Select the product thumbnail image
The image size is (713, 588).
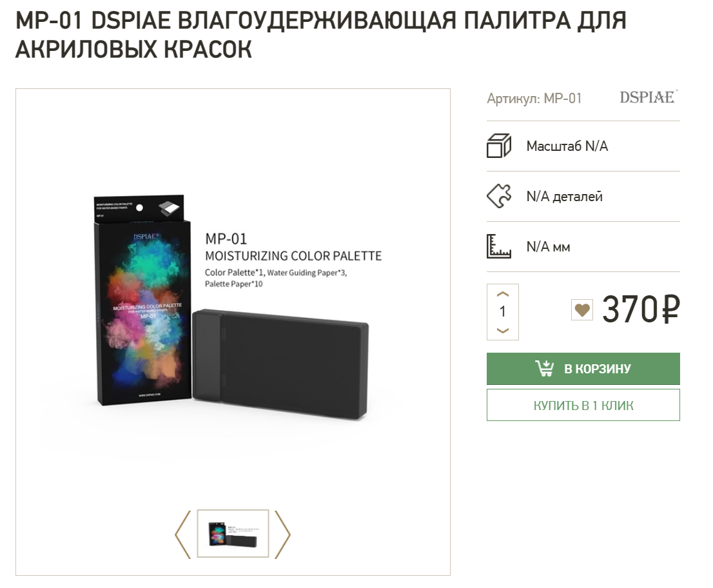[233, 534]
